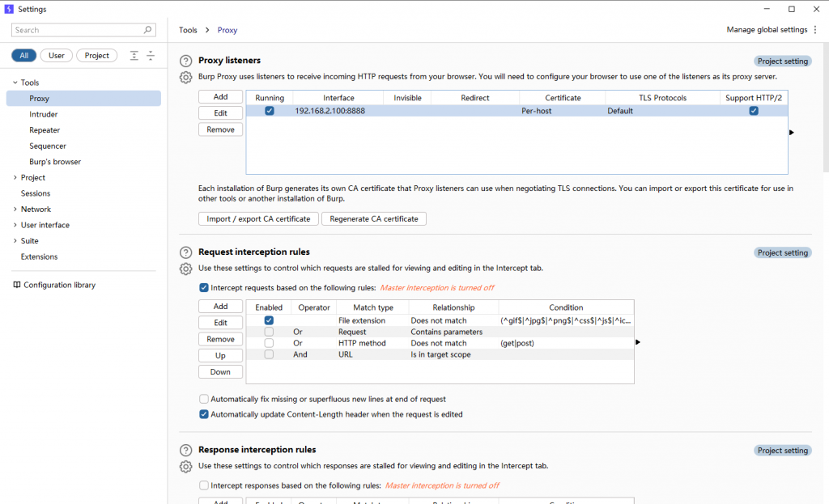829x504 pixels.
Task: Click the collapse all settings icon
Action: 150,56
